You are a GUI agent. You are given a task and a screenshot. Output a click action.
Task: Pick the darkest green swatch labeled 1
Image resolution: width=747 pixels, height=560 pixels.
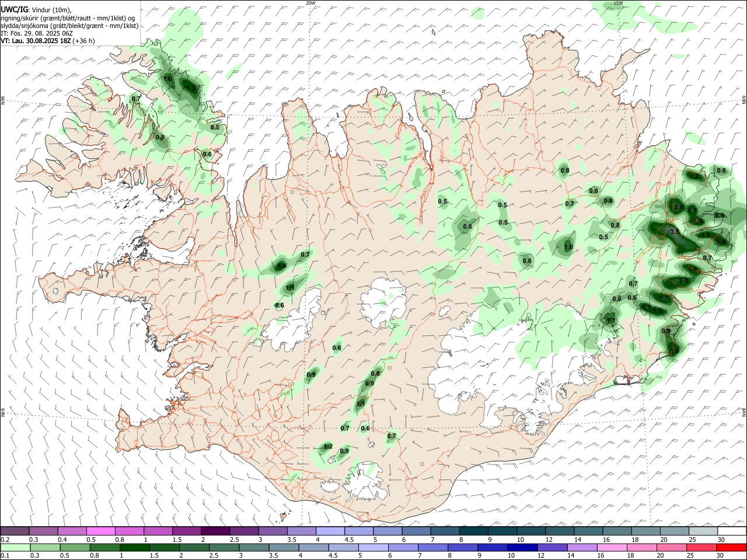(x=135, y=548)
